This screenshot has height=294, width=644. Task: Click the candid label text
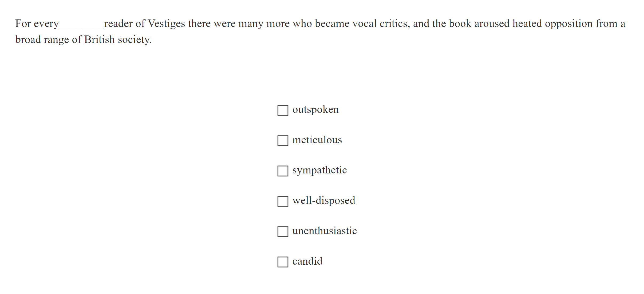[x=307, y=262]
